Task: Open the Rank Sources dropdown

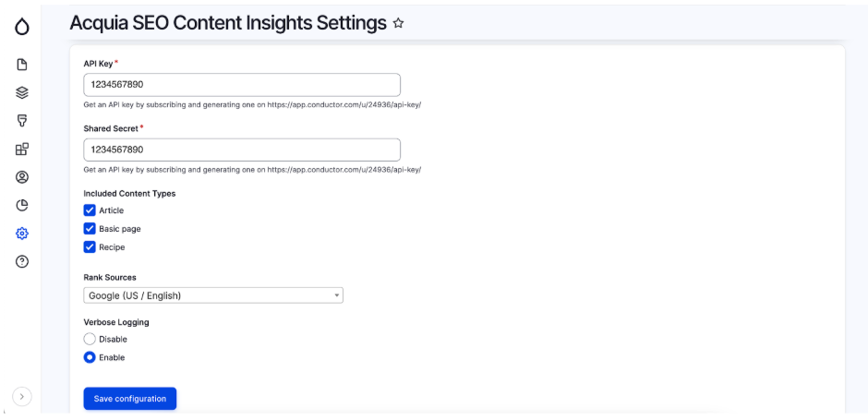Action: (213, 295)
